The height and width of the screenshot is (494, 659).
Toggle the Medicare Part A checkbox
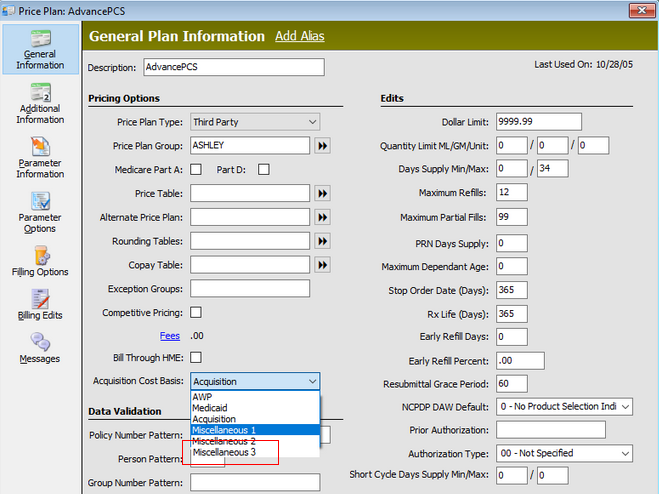tap(196, 169)
